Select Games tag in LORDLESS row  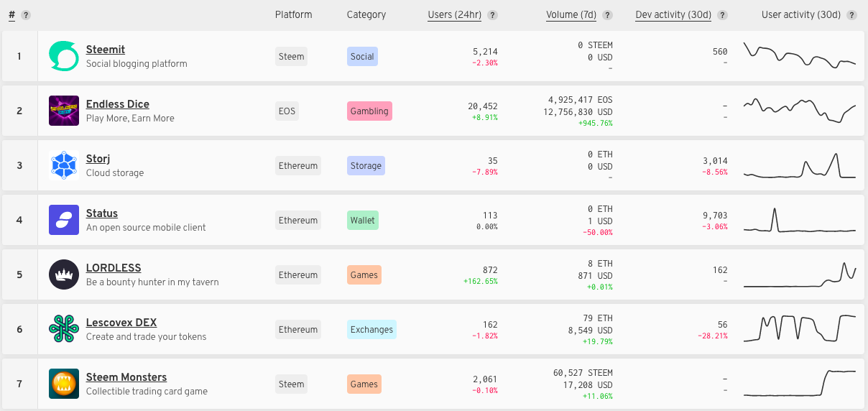(364, 275)
